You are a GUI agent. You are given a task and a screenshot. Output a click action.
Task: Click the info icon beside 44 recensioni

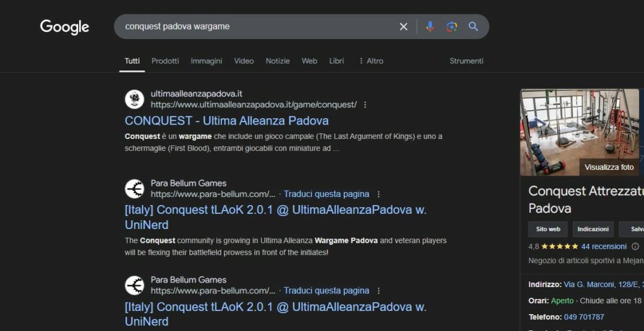pyautogui.click(x=635, y=246)
